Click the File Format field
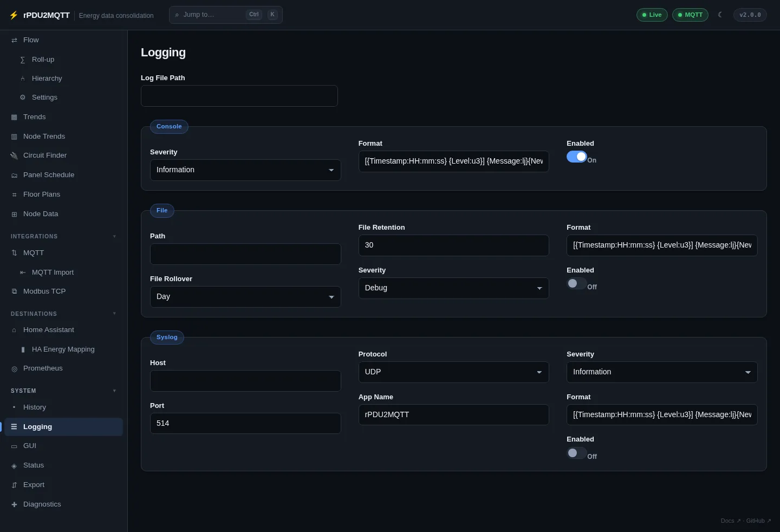Viewport: 780px width, 532px height. coord(662,245)
